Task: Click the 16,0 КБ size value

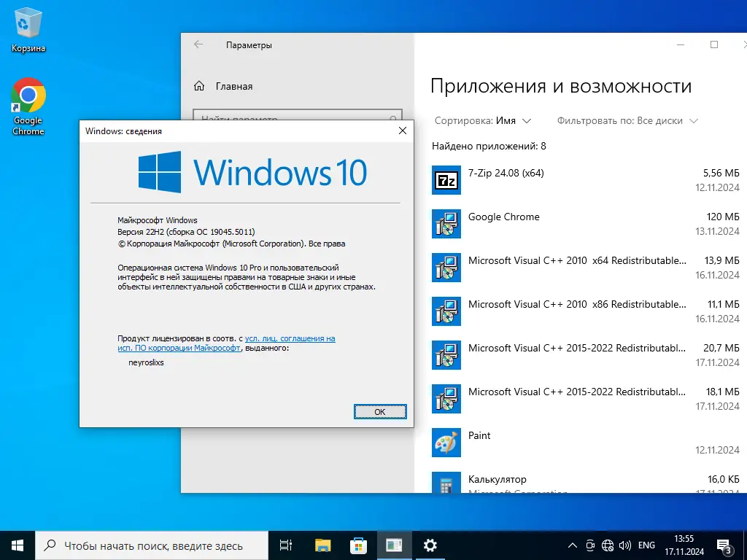Action: 723,479
